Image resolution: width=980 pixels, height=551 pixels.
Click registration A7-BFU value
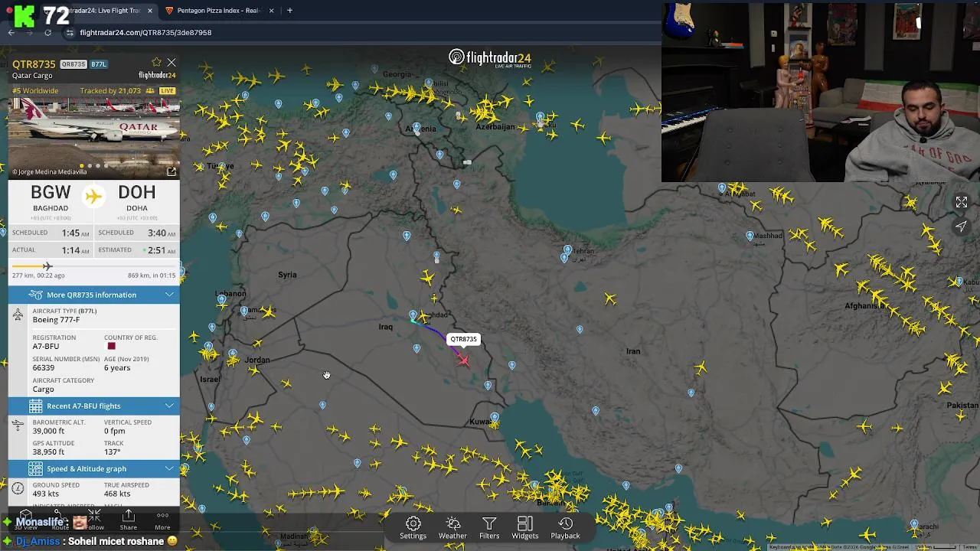46,347
